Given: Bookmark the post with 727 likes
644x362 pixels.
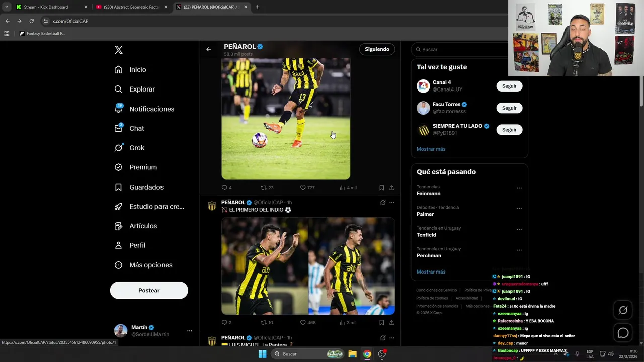Looking at the screenshot, I should 381,188.
